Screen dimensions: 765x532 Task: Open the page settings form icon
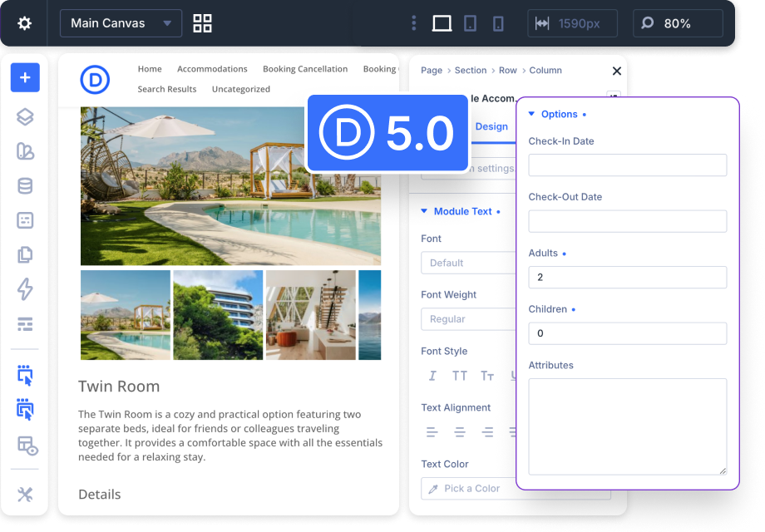25,220
